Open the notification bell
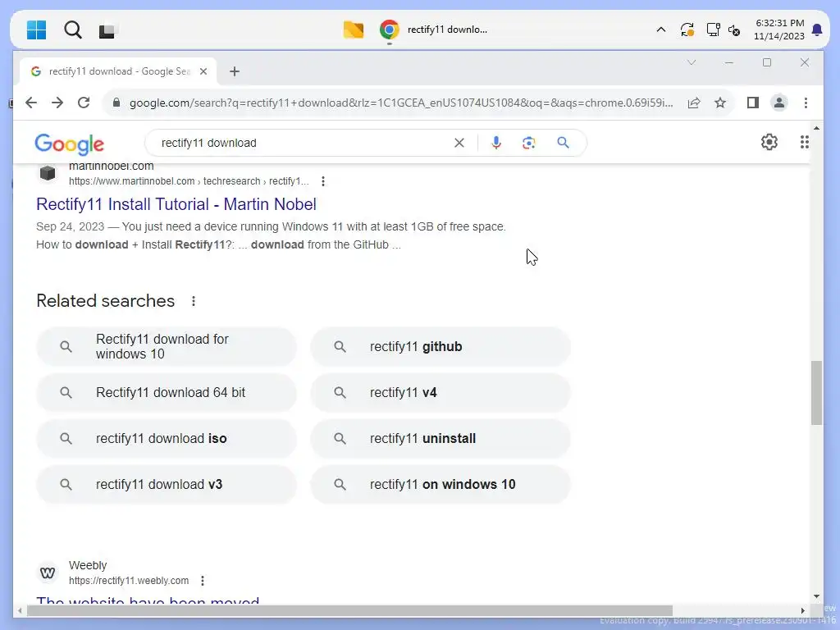Viewport: 840px width, 630px height. (817, 30)
